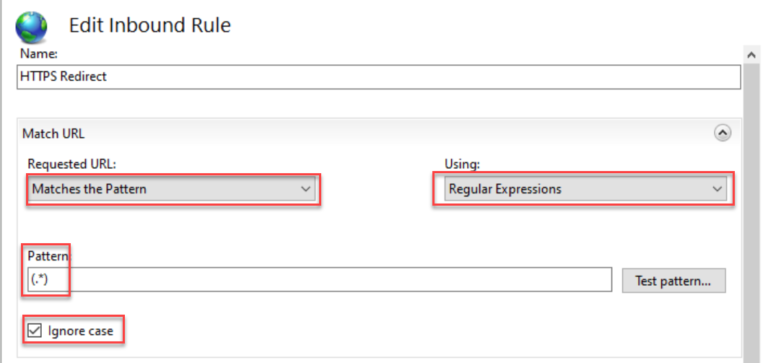Click inside the Name field with HTTPS Redirect
This screenshot has height=363, width=768.
(379, 77)
